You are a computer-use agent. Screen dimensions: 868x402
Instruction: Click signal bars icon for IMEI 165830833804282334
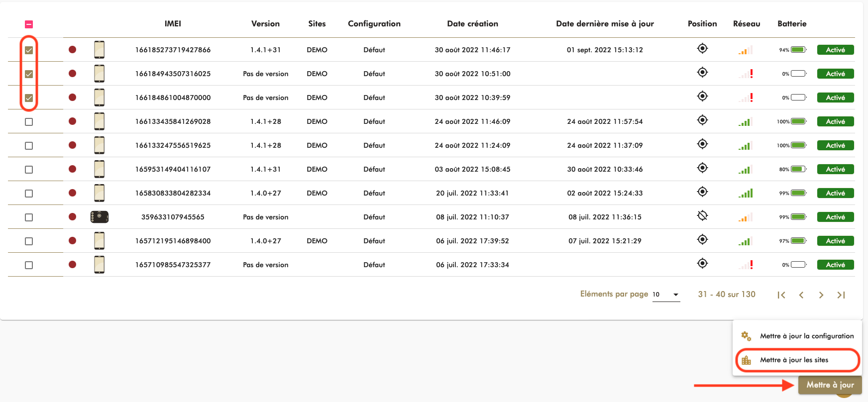(x=746, y=193)
